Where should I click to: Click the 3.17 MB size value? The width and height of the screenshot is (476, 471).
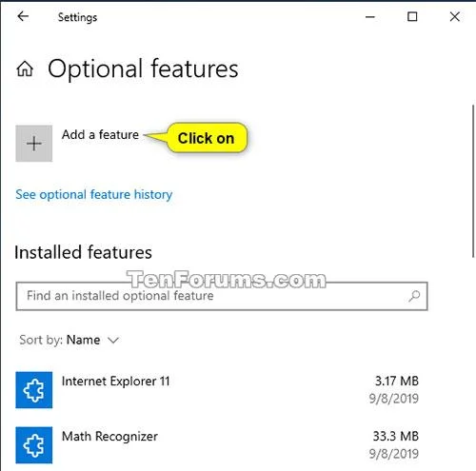point(397,381)
